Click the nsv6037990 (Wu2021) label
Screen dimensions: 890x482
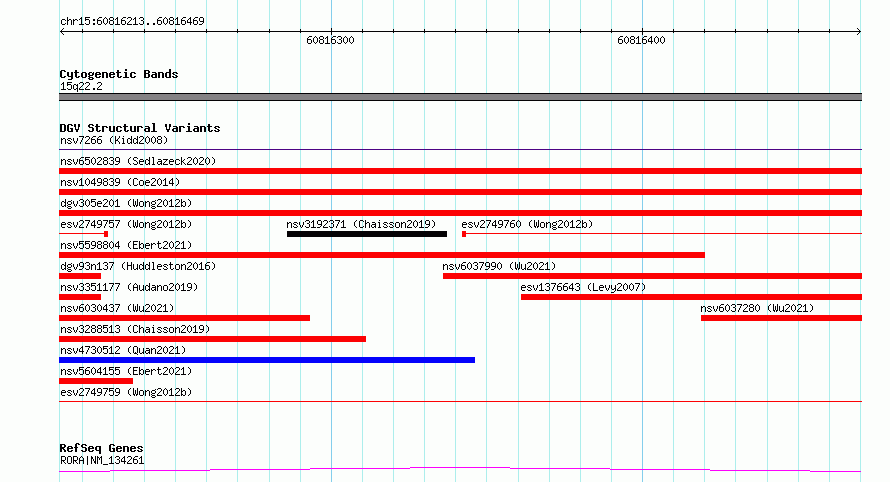[499, 267]
